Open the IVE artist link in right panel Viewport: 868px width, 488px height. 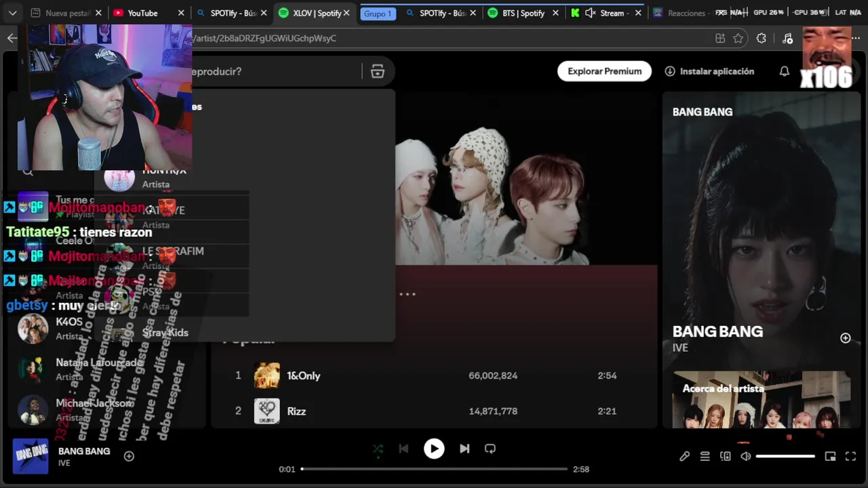[x=680, y=348]
